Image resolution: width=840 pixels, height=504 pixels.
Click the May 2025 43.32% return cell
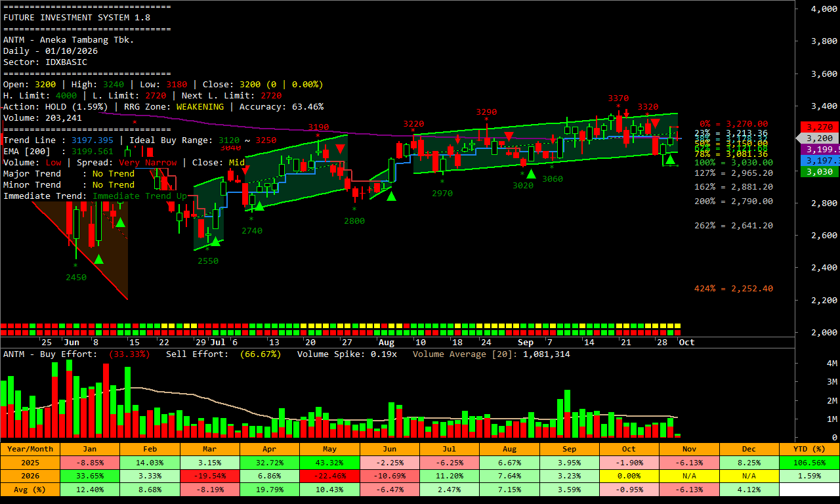(329, 463)
